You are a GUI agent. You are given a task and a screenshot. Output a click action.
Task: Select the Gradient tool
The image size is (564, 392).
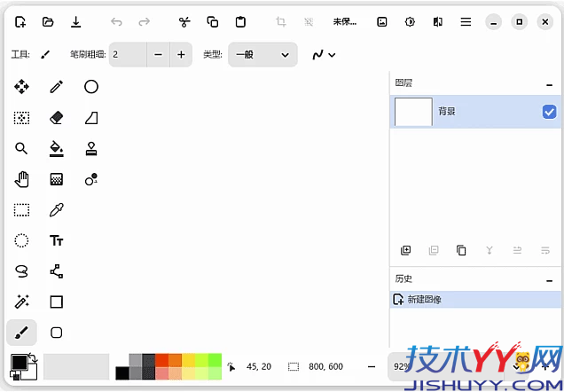(57, 179)
